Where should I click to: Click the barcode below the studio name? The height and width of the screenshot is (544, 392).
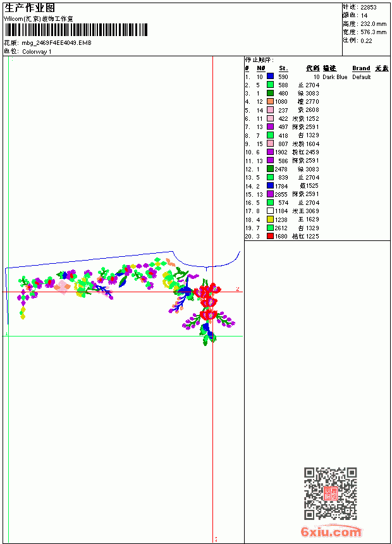pos(76,30)
